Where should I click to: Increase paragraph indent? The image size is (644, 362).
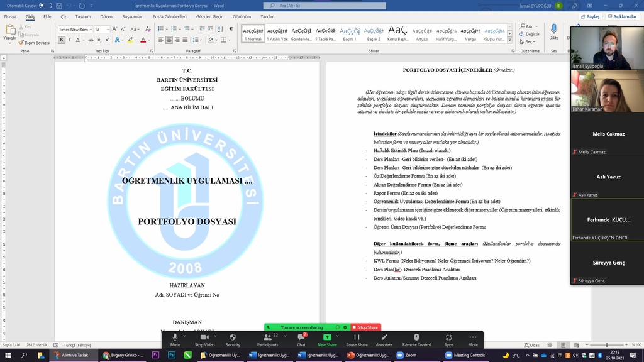point(210,29)
